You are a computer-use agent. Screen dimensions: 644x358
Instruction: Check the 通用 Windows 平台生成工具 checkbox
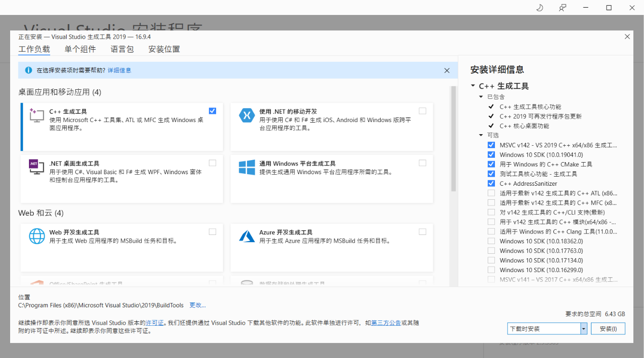[423, 163]
